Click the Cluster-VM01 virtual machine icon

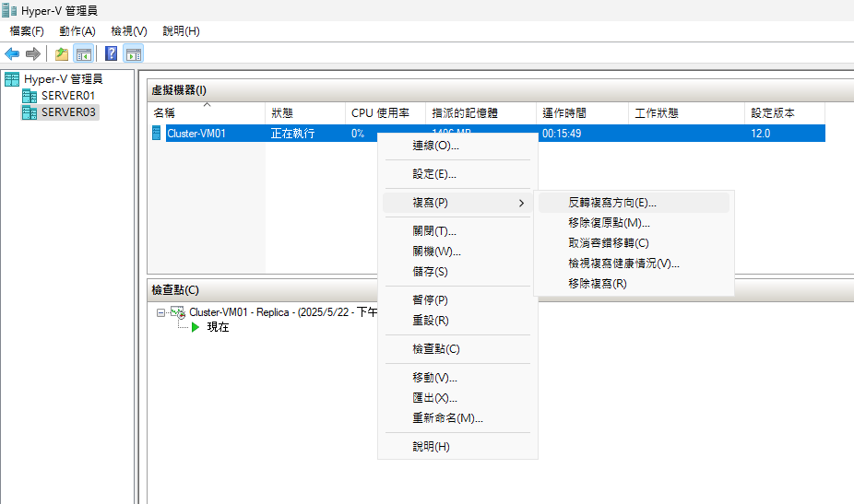[157, 134]
